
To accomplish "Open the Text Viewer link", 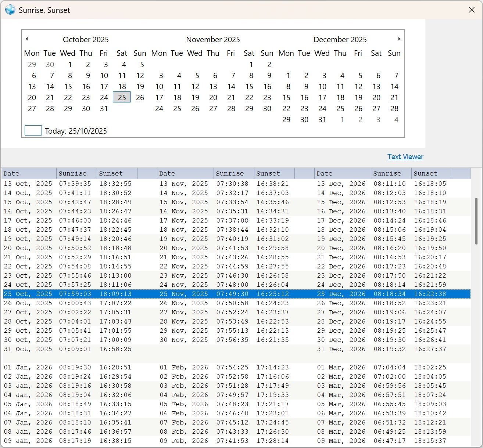I will click(x=405, y=157).
